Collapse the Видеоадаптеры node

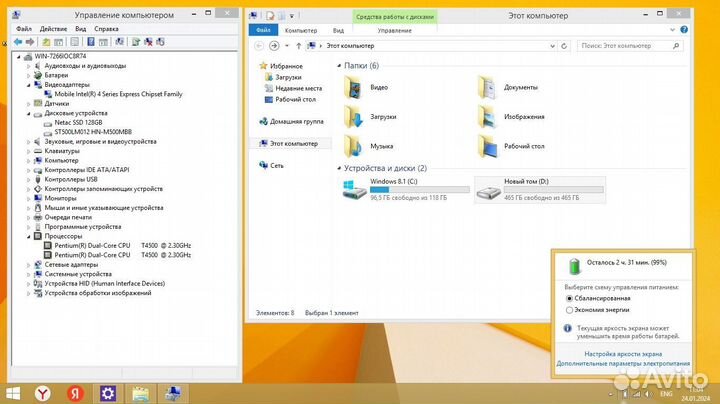click(x=28, y=85)
